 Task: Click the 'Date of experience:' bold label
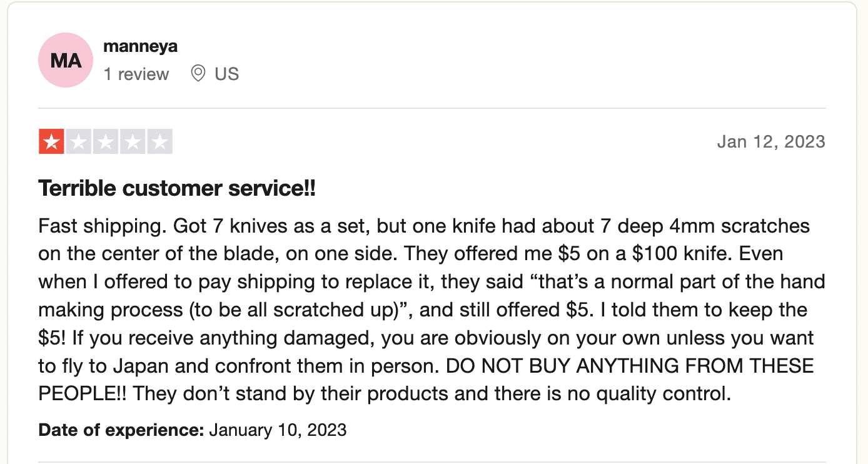tap(121, 430)
